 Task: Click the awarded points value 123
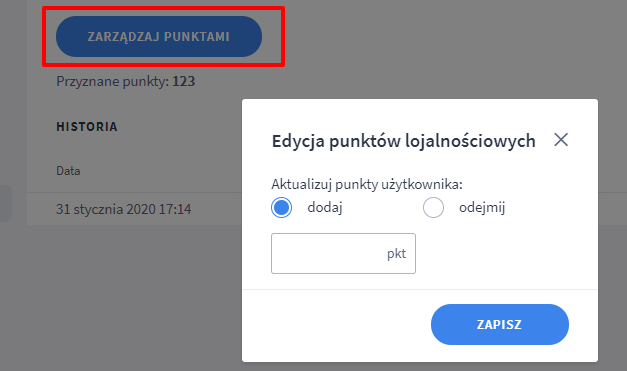pos(184,82)
